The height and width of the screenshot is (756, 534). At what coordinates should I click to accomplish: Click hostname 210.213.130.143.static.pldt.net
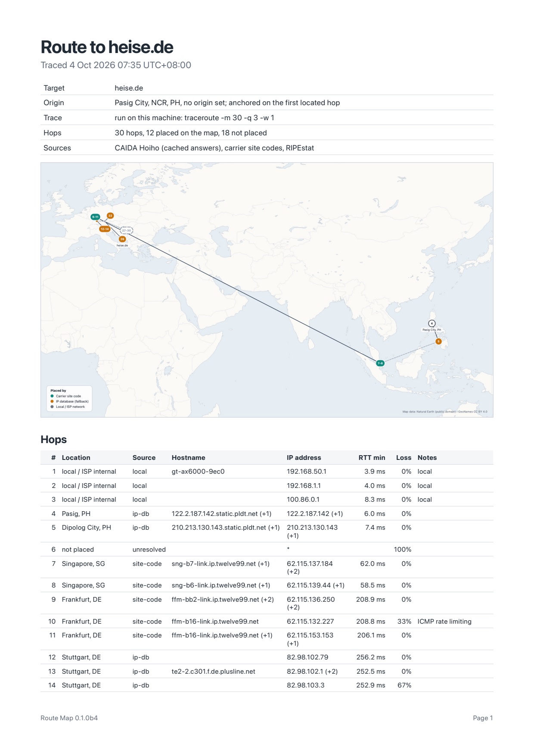[x=219, y=528]
